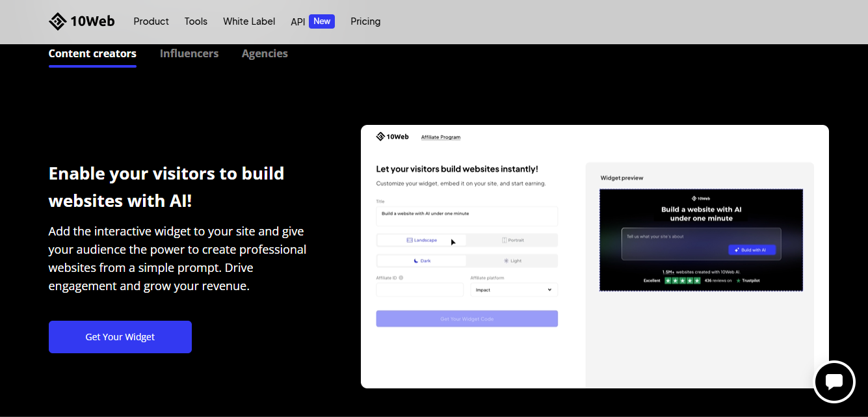Switch to the Influencers tab
Screen dimensions: 868x417
coord(189,53)
